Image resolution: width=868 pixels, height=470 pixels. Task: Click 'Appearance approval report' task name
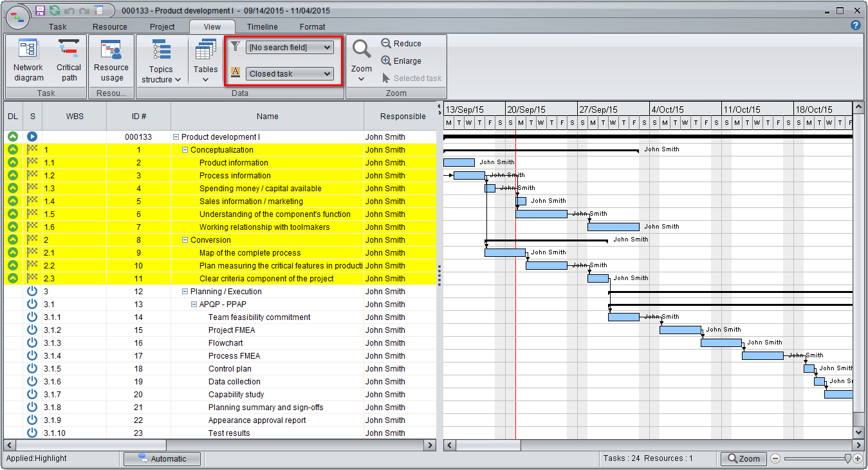click(257, 420)
